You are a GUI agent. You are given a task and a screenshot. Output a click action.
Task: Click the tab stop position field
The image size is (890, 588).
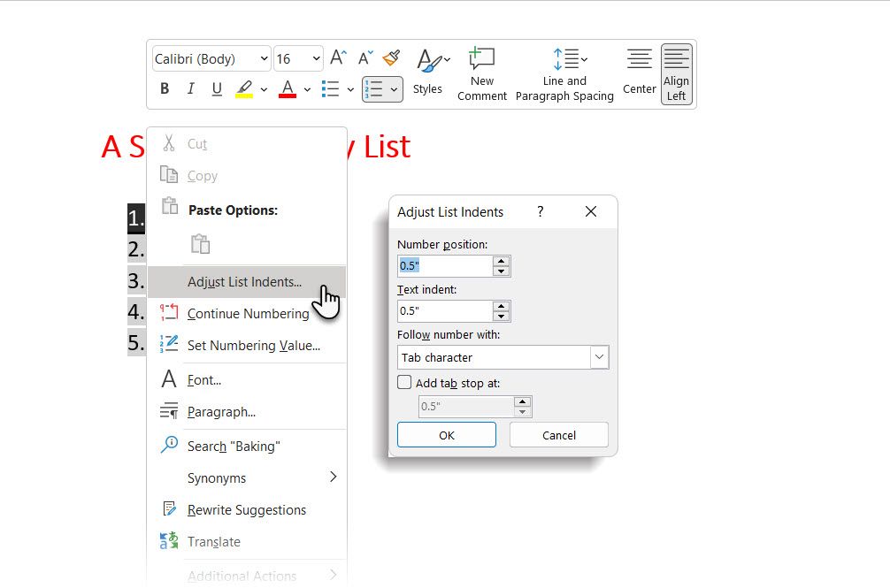(466, 407)
